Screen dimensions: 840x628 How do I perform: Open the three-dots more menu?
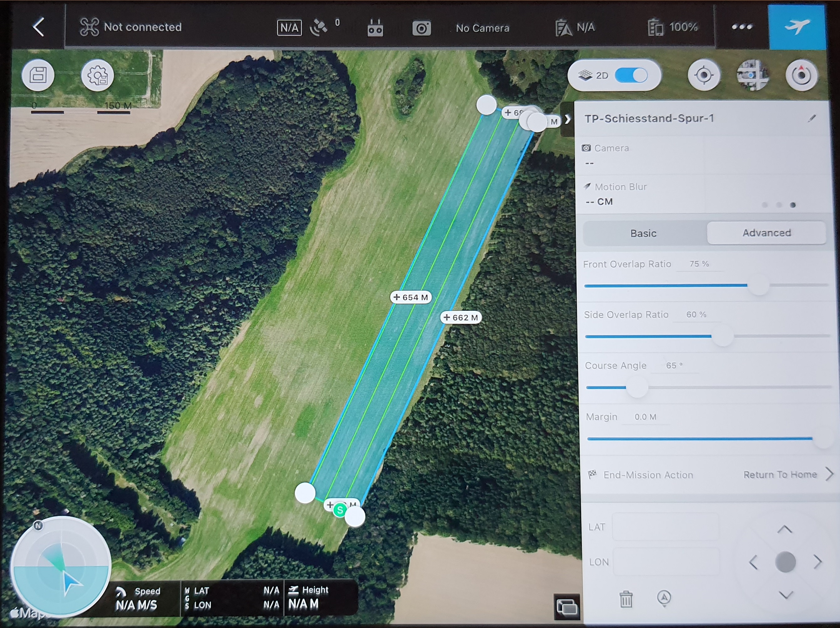[x=742, y=27]
